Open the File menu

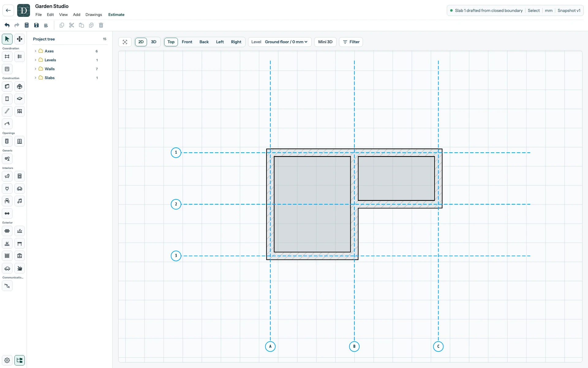point(39,15)
